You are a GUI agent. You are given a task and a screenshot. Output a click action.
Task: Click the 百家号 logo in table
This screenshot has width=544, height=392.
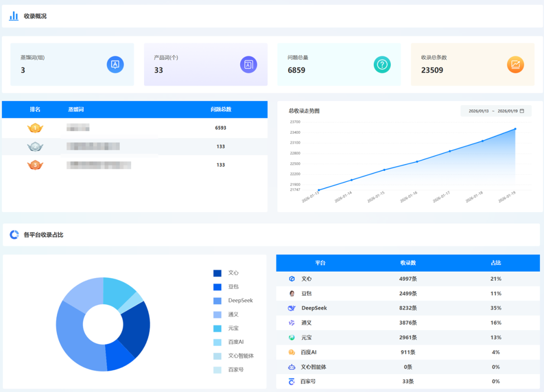pyautogui.click(x=292, y=381)
